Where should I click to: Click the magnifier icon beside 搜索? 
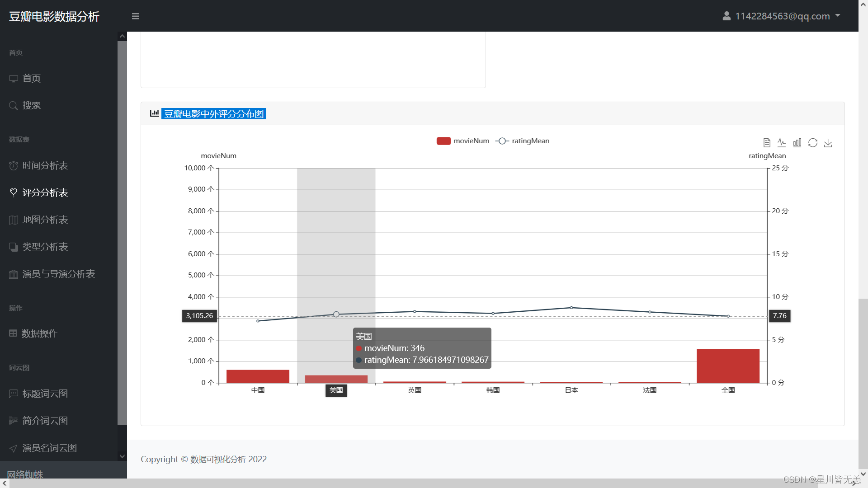tap(14, 106)
